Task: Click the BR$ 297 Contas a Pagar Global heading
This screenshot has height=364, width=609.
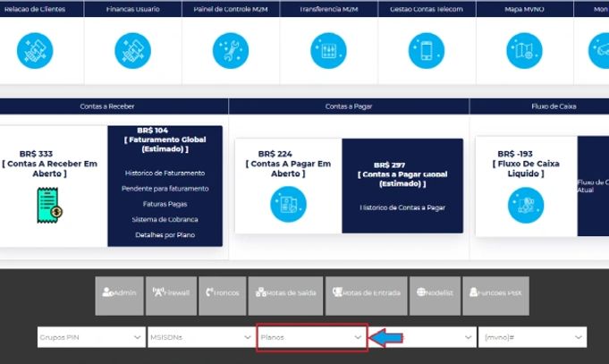Action: (402, 174)
